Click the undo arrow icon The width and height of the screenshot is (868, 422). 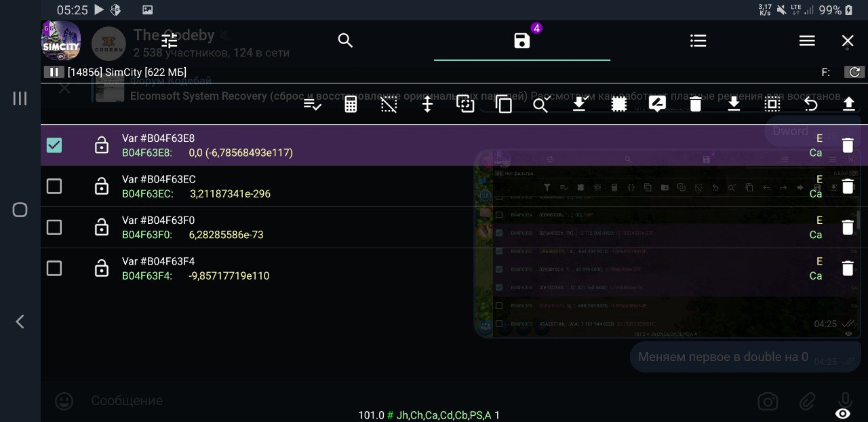811,104
